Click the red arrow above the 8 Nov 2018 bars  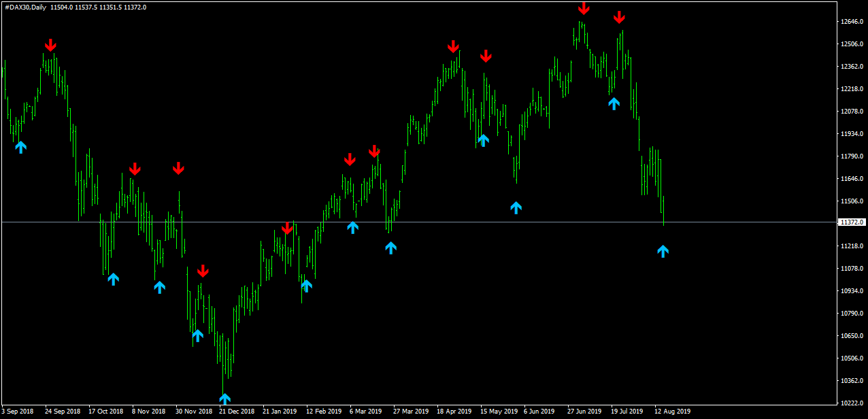[x=135, y=169]
